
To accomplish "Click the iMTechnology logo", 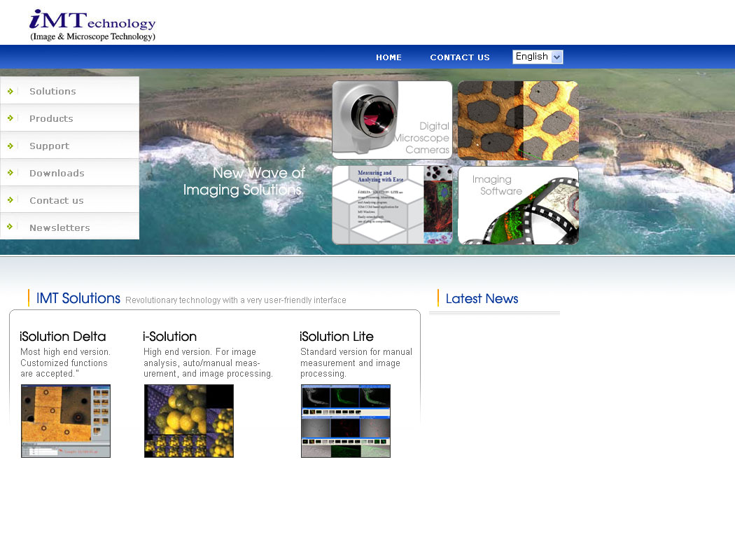I will [x=92, y=25].
